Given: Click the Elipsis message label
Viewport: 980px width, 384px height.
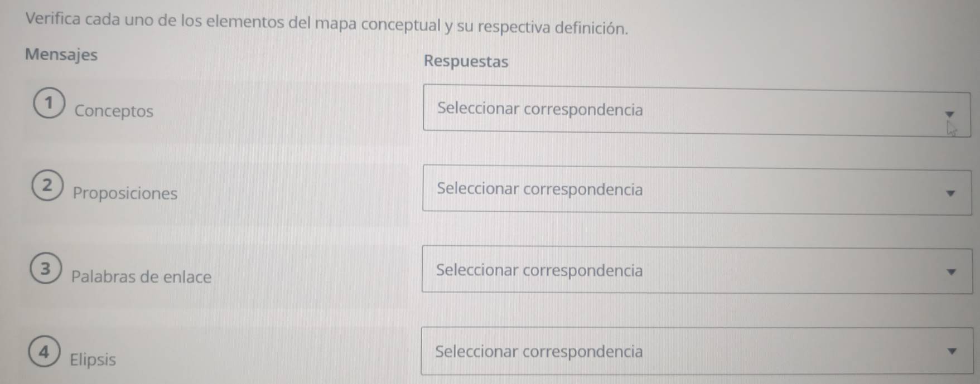Looking at the screenshot, I should [x=93, y=359].
